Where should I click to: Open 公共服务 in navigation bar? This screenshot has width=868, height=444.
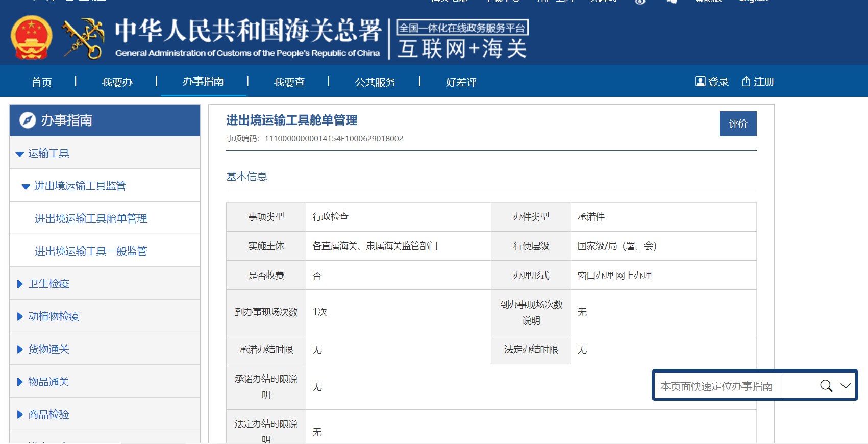point(375,82)
